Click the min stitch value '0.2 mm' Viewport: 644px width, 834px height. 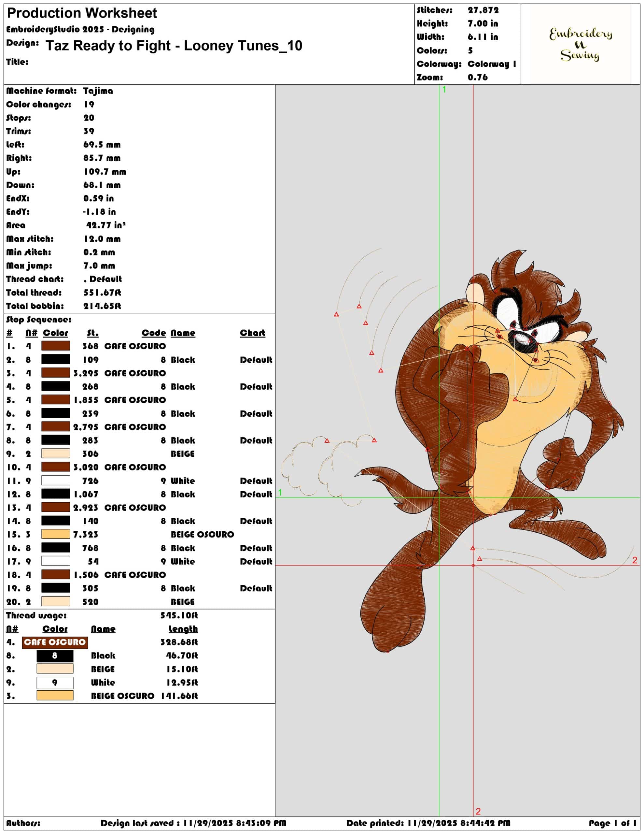click(x=99, y=252)
